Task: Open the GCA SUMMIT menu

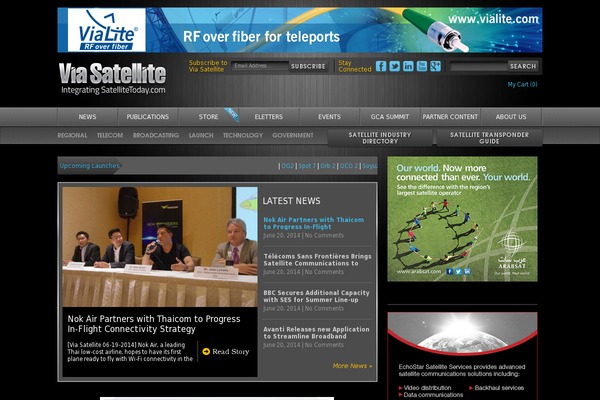Action: click(390, 117)
